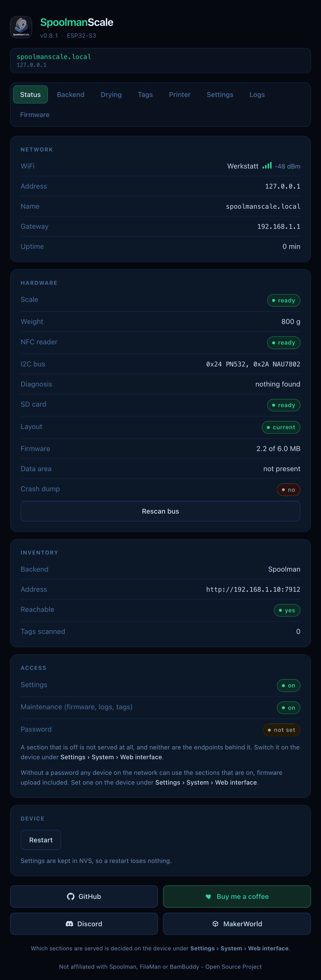Select the Printer tab

(x=180, y=94)
